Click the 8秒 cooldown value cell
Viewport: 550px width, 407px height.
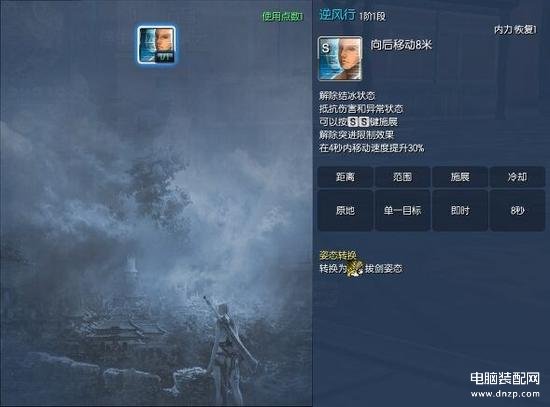(x=517, y=211)
